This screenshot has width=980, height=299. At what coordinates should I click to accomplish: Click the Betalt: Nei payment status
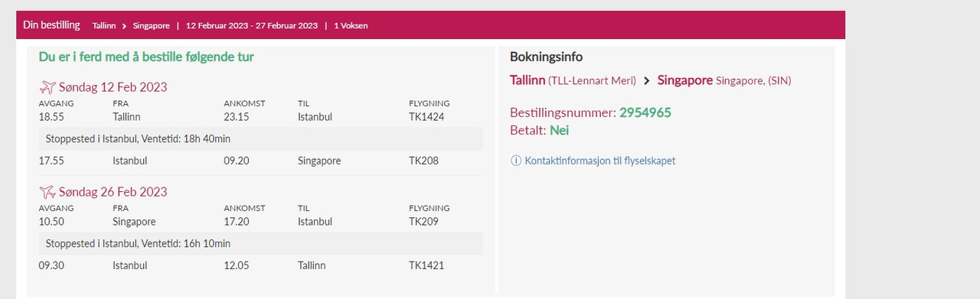540,130
